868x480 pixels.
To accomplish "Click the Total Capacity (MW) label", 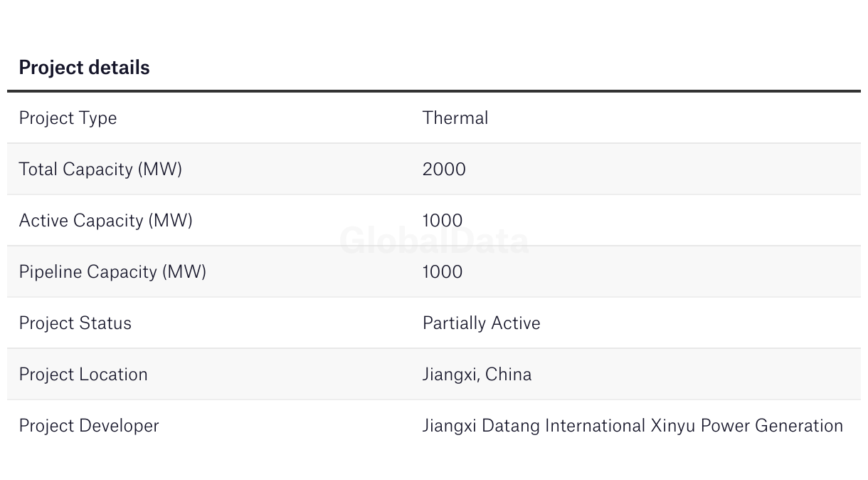I will point(100,169).
